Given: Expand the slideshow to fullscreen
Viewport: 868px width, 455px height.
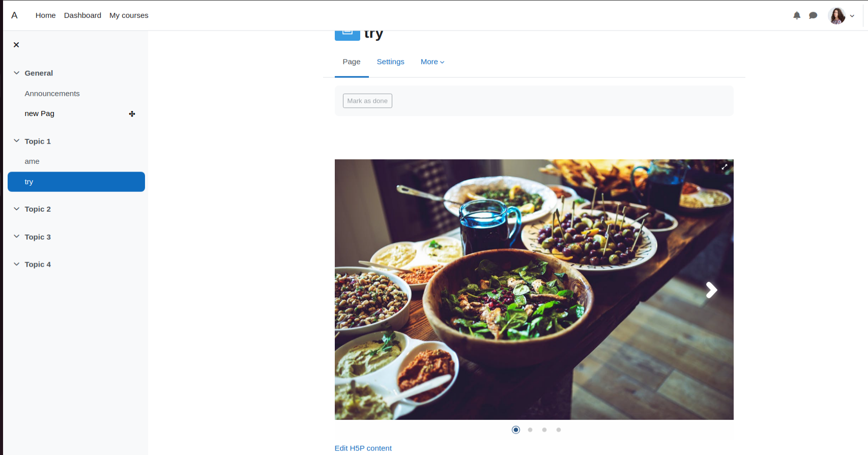Looking at the screenshot, I should 725,166.
